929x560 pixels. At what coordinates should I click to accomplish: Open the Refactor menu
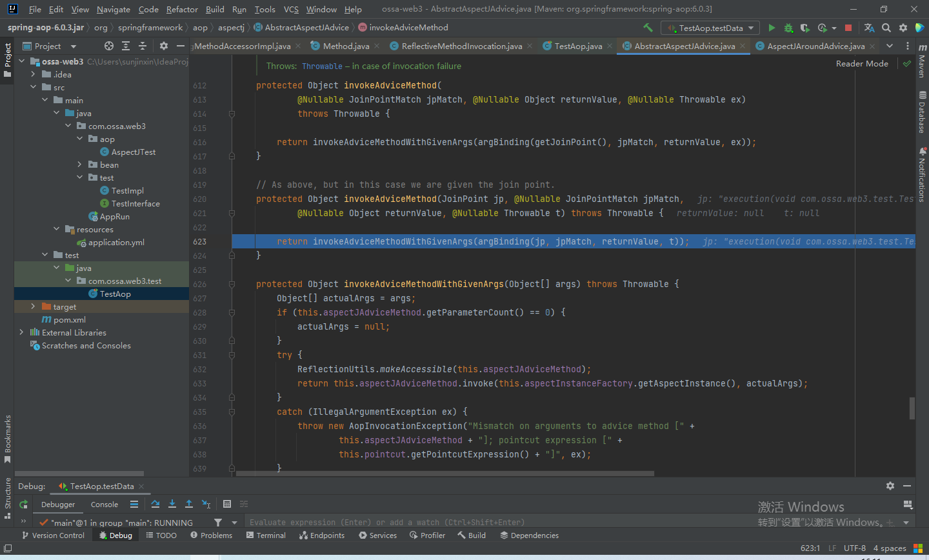click(182, 9)
